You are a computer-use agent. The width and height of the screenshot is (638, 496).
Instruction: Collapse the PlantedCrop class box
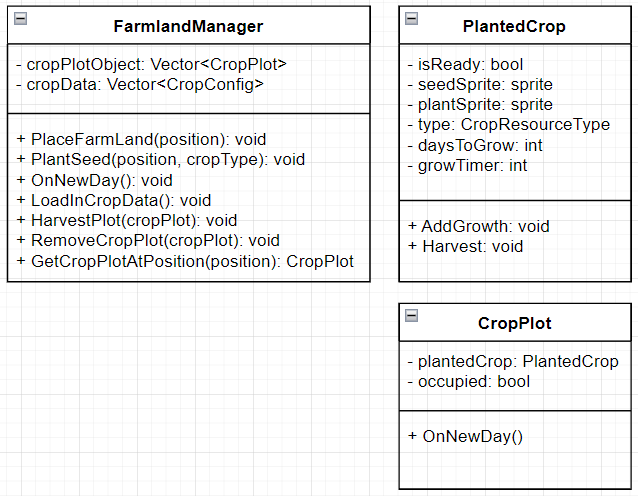coord(411,18)
